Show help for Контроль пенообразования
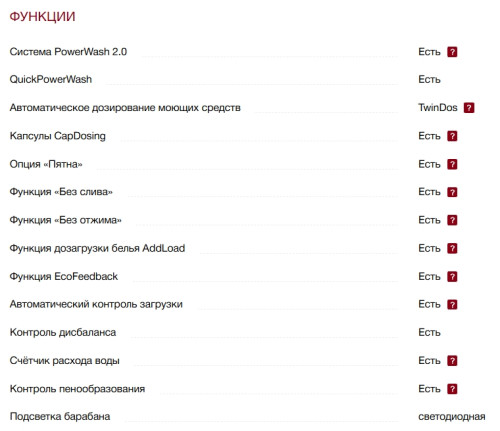Screen dimensions: 500x431 [452, 389]
